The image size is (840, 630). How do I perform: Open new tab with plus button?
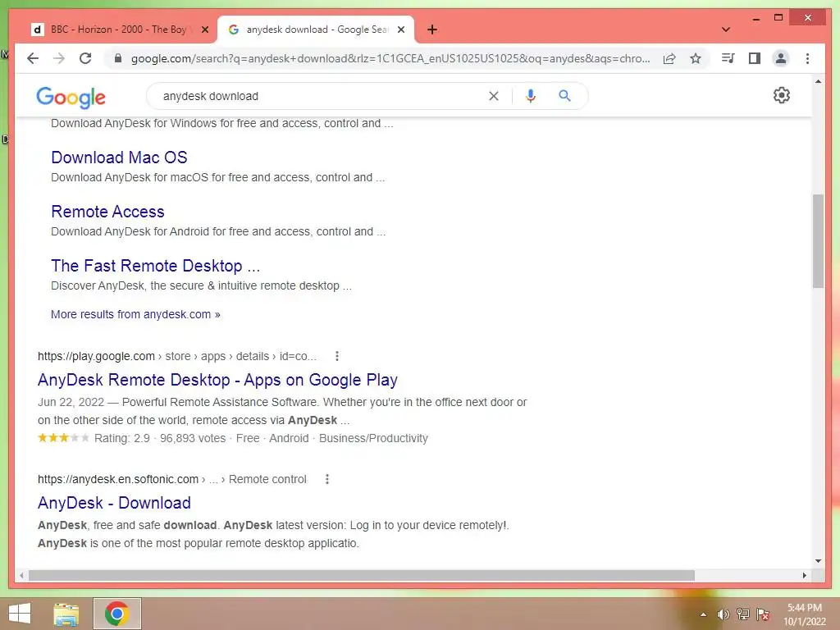(x=431, y=30)
